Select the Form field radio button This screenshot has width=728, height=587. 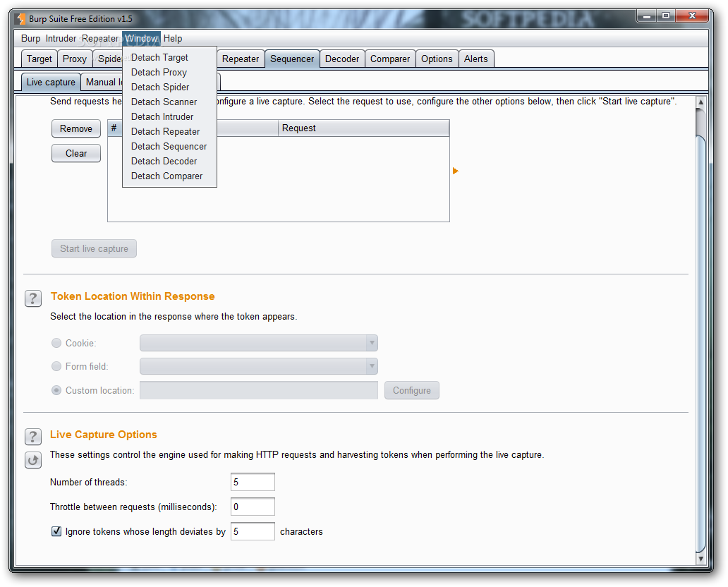click(x=56, y=366)
